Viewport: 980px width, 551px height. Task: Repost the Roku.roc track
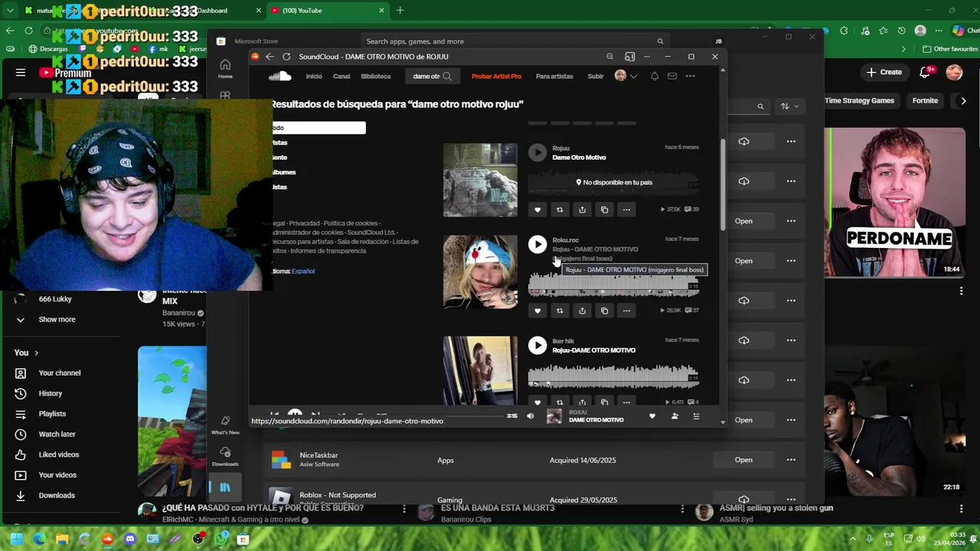560,311
